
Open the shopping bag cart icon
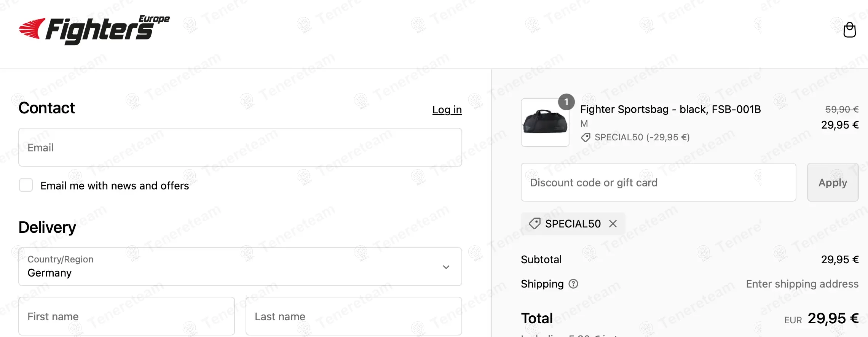(849, 30)
